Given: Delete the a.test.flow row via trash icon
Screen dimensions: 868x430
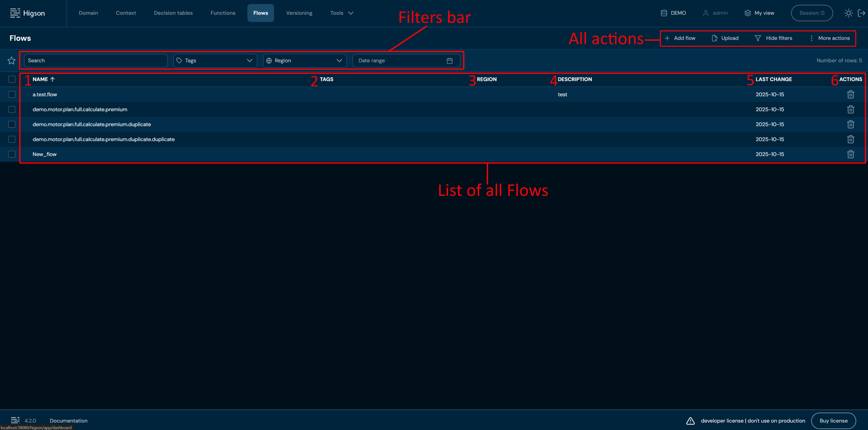Looking at the screenshot, I should click(x=850, y=94).
